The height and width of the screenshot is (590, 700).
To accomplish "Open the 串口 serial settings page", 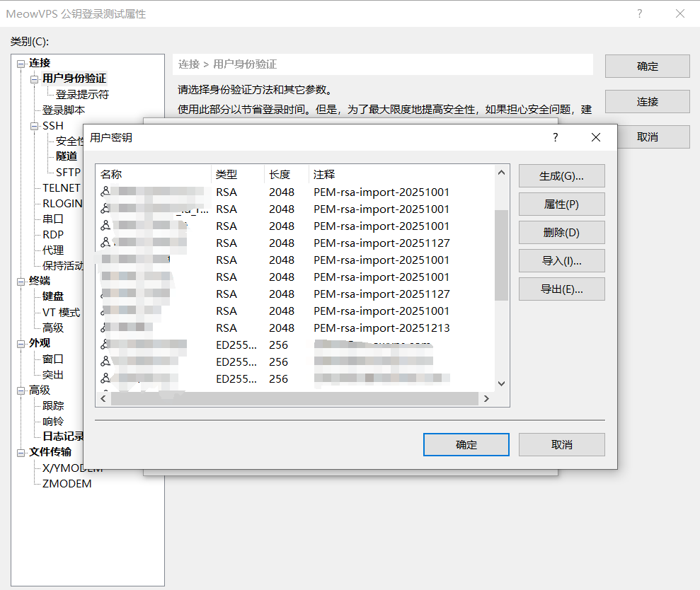I will 53,219.
